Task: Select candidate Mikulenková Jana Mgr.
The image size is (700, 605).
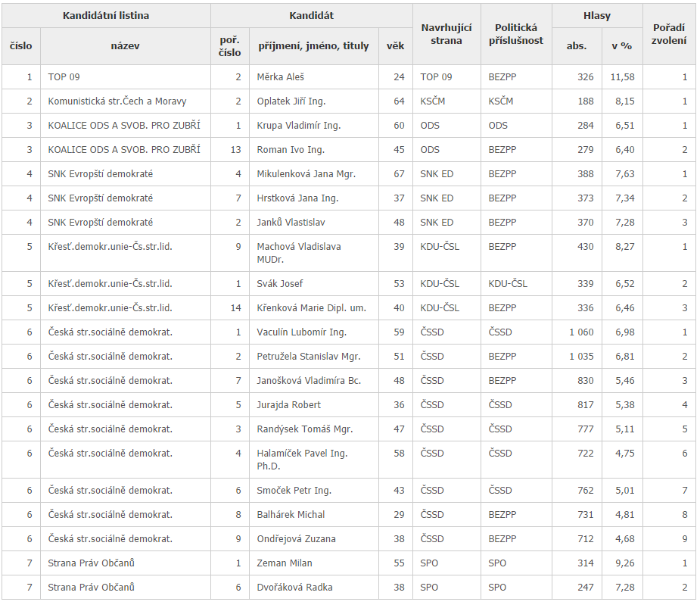Action: coord(306,174)
